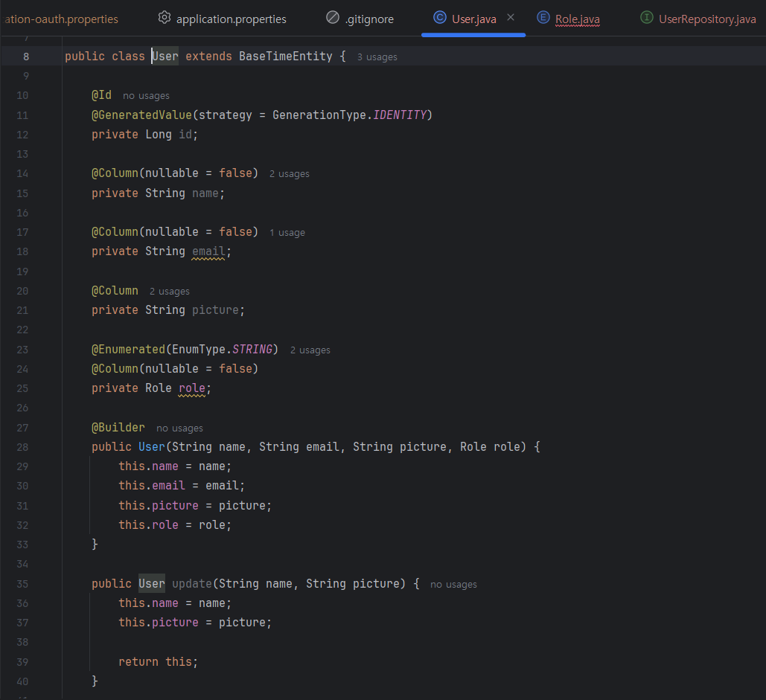
Task: Click the @Id annotation
Action: pyautogui.click(x=101, y=94)
